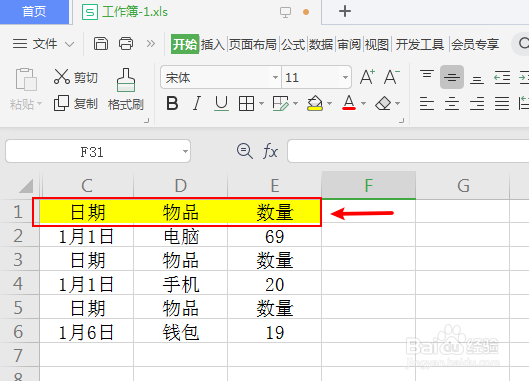529x381 pixels.
Task: Click the decrease indent icon
Action: pos(502,77)
